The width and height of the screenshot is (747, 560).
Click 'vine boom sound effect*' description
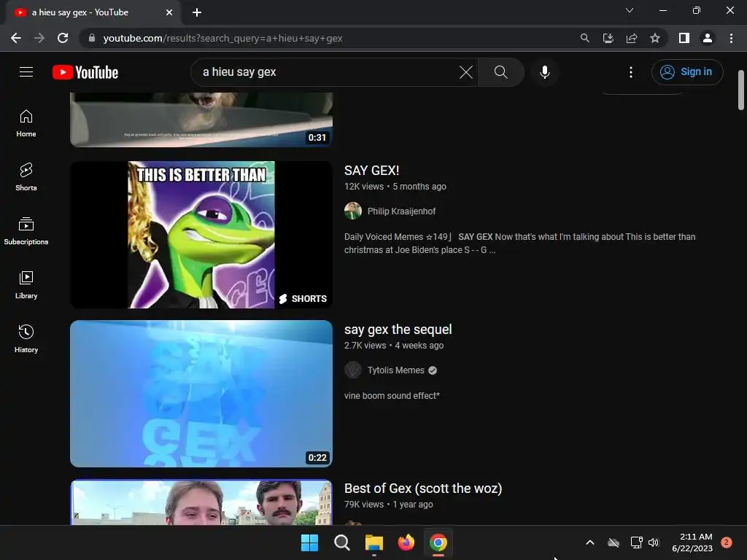click(392, 396)
